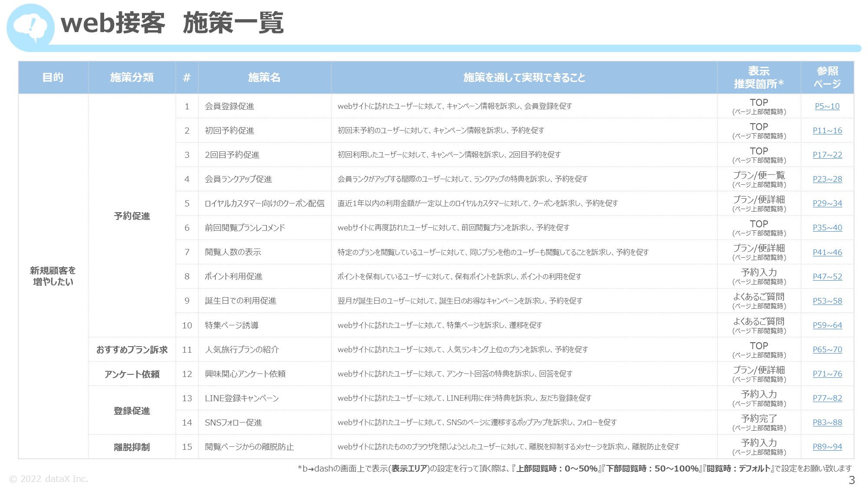Follow the P17~22 page link

pyautogui.click(x=827, y=155)
